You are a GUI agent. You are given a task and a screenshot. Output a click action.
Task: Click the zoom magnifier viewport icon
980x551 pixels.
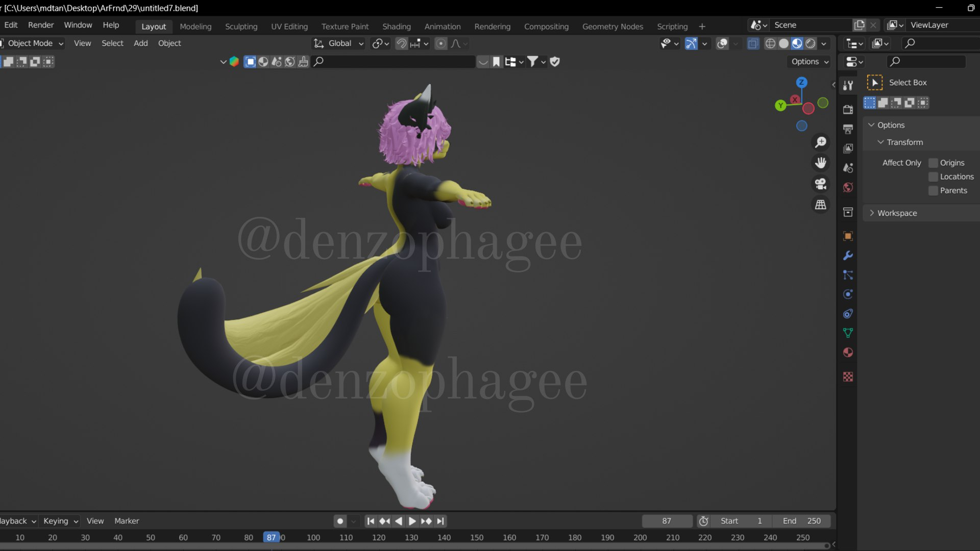click(x=821, y=142)
